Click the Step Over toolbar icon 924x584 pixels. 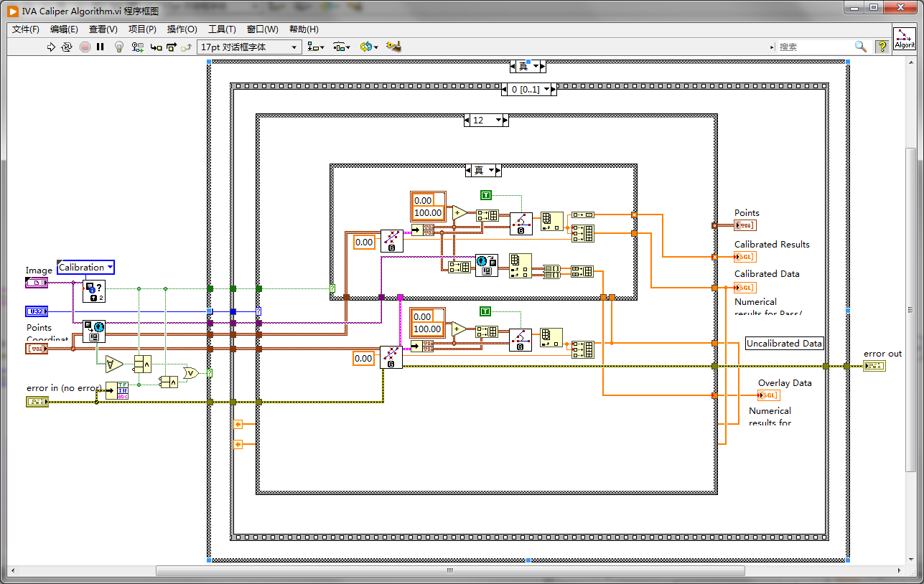point(171,47)
